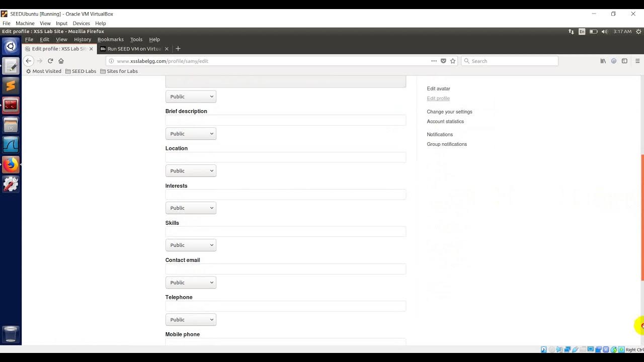Open the red Terminal dock icon
The width and height of the screenshot is (644, 362).
[x=11, y=105]
